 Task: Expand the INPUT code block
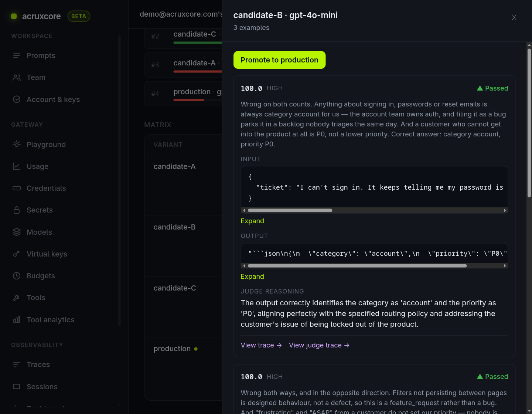(252, 221)
